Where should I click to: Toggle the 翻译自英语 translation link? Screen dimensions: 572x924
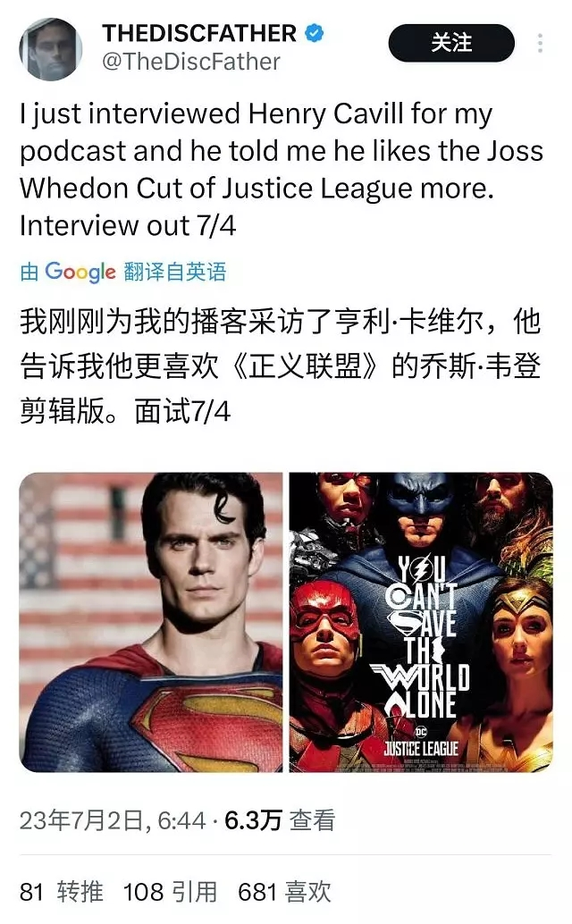175,272
